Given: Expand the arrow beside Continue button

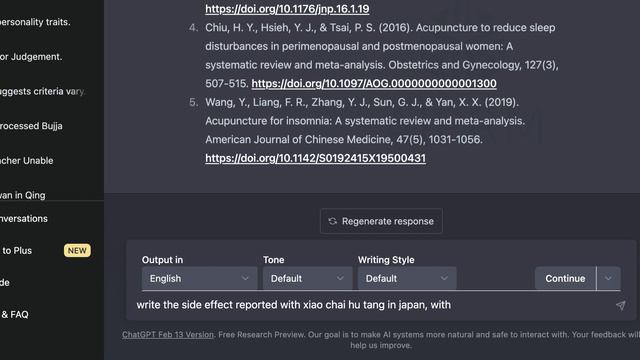Looking at the screenshot, I should point(609,278).
